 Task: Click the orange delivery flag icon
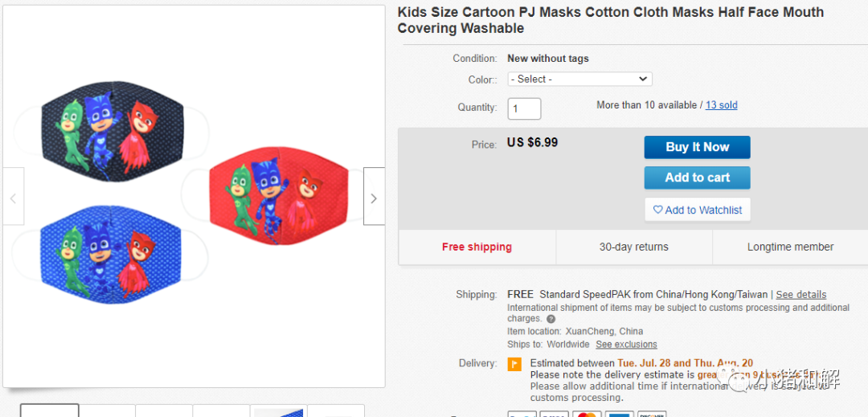514,364
